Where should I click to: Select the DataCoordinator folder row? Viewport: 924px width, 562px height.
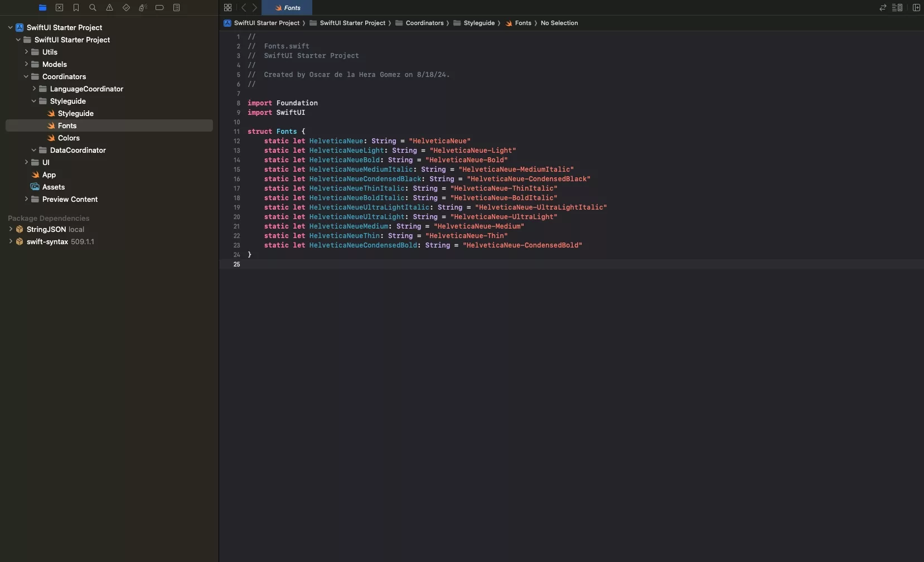[x=109, y=150]
